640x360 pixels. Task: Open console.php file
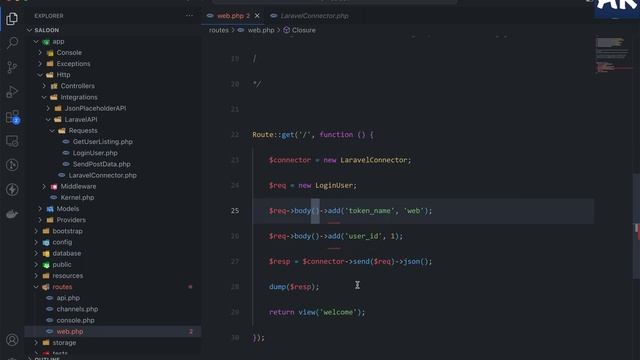76,320
